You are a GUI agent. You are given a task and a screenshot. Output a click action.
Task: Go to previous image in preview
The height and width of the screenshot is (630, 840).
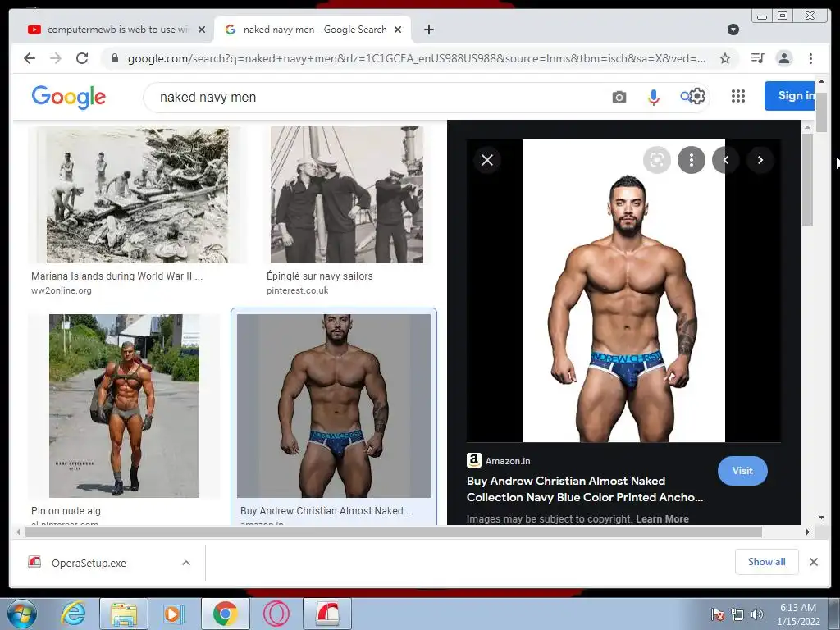click(x=726, y=160)
